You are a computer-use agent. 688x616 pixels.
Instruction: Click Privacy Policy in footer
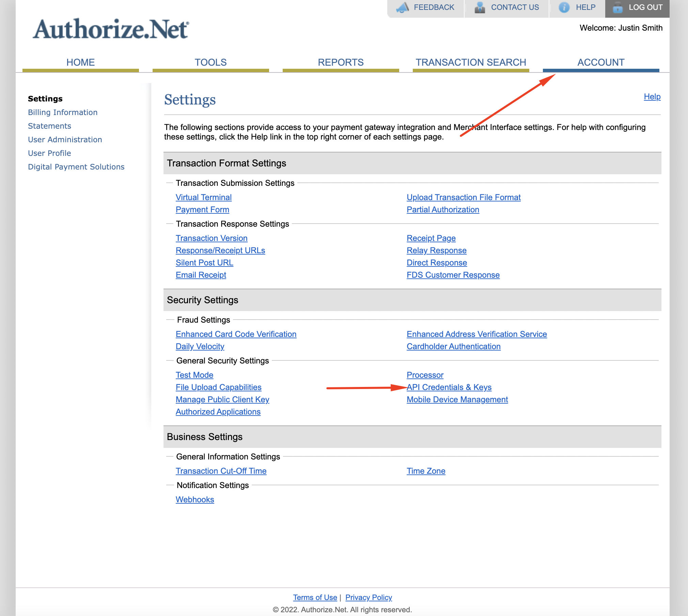(369, 598)
